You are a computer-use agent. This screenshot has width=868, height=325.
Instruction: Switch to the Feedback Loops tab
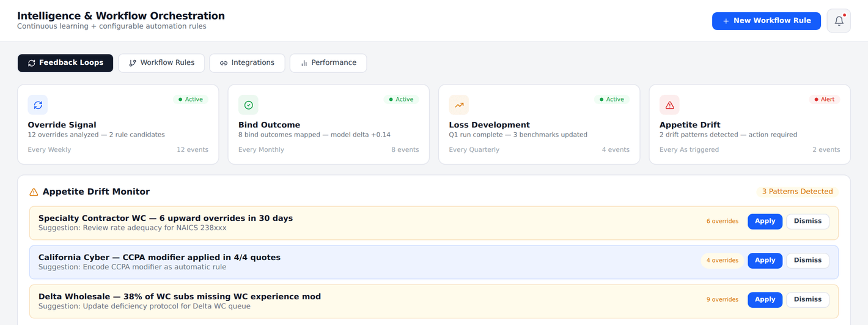pos(65,63)
